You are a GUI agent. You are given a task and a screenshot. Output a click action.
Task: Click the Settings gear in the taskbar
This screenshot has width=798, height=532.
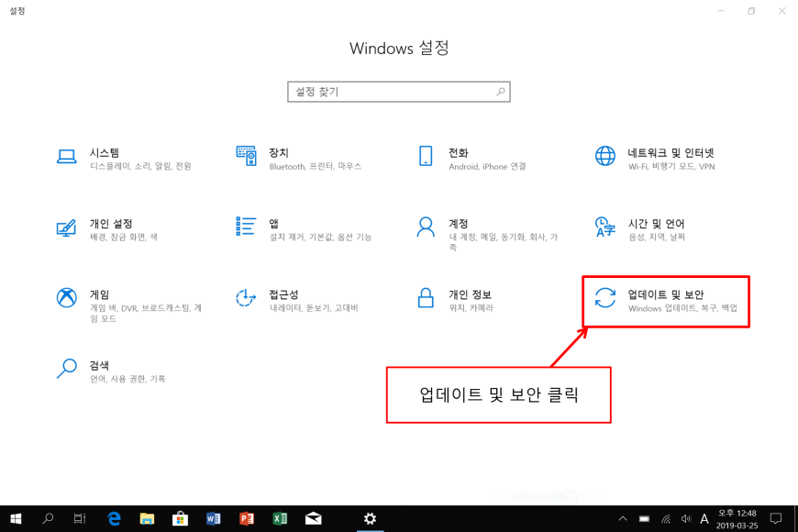click(x=370, y=519)
